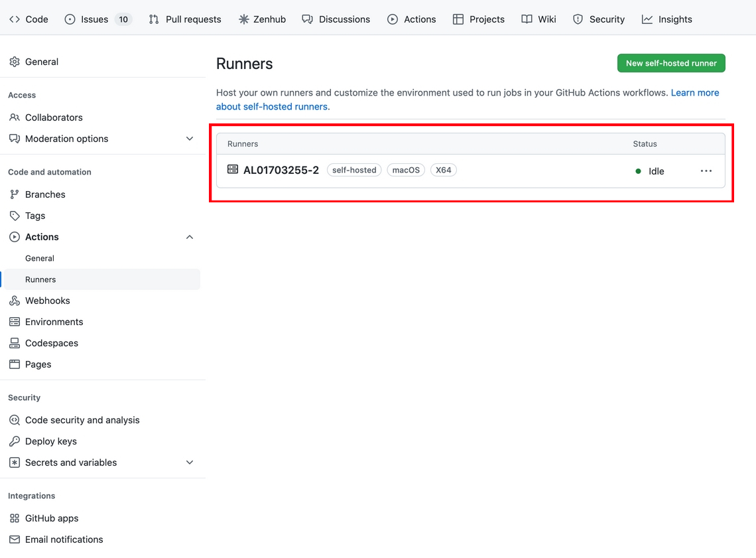Click the GitHub apps grid icon

pyautogui.click(x=15, y=518)
